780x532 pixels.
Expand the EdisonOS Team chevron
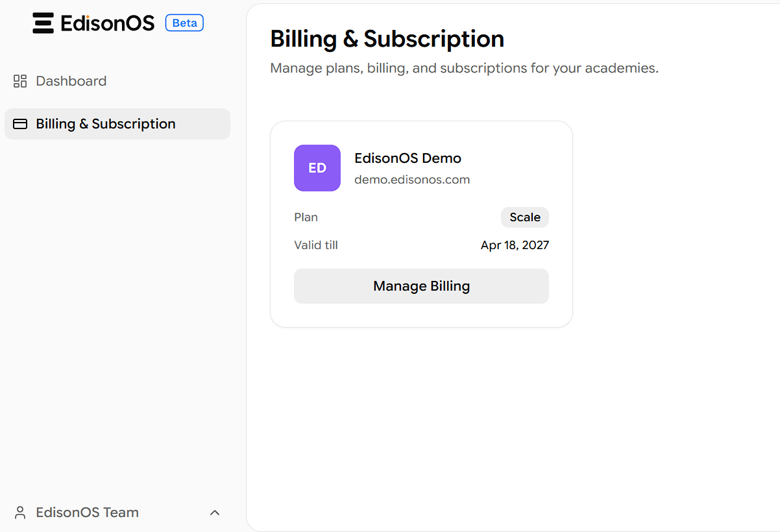point(215,513)
